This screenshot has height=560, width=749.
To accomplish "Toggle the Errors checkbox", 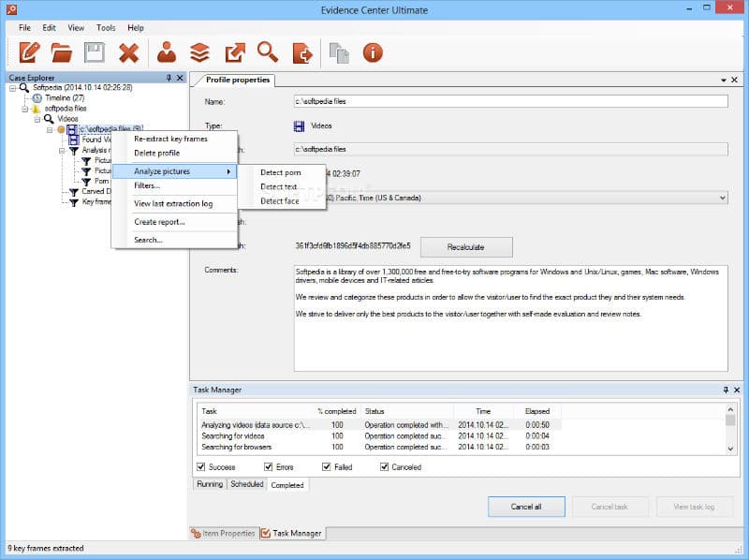I will click(268, 466).
